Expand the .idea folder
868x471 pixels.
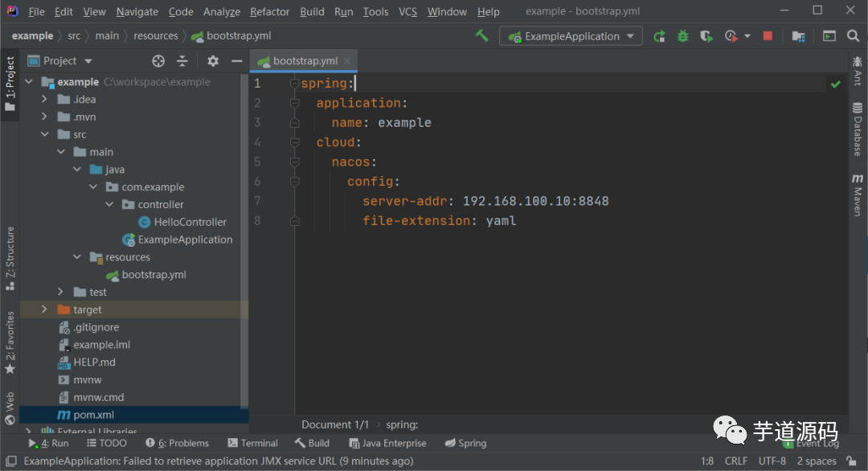tap(44, 99)
